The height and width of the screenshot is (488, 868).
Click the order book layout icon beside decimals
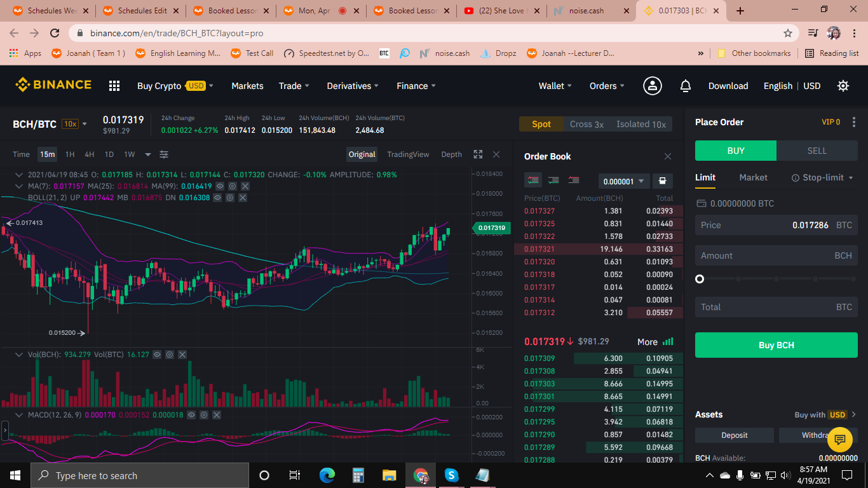coord(662,181)
